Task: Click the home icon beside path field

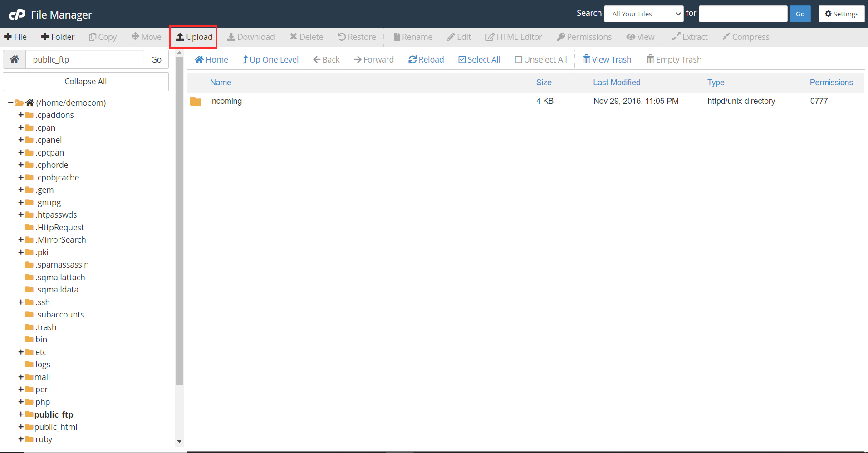Action: (15, 59)
